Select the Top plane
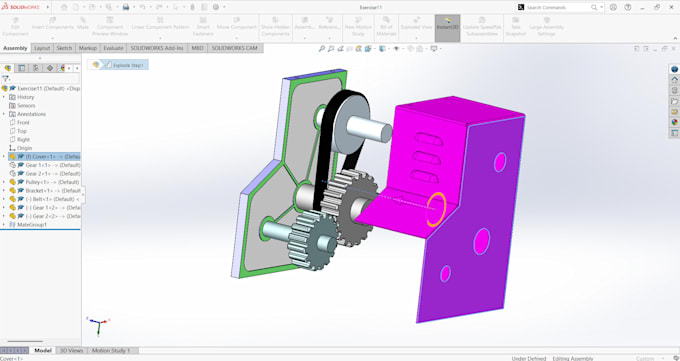Screen dimensions: 680x361 [x=22, y=131]
